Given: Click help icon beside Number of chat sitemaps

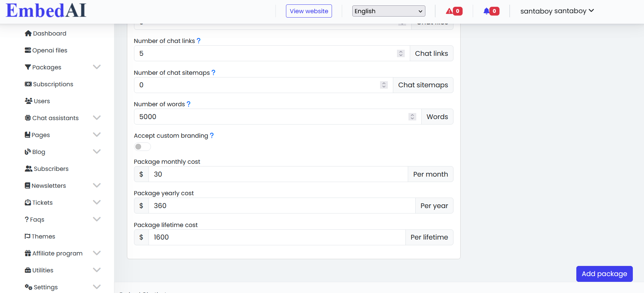Looking at the screenshot, I should point(213,73).
